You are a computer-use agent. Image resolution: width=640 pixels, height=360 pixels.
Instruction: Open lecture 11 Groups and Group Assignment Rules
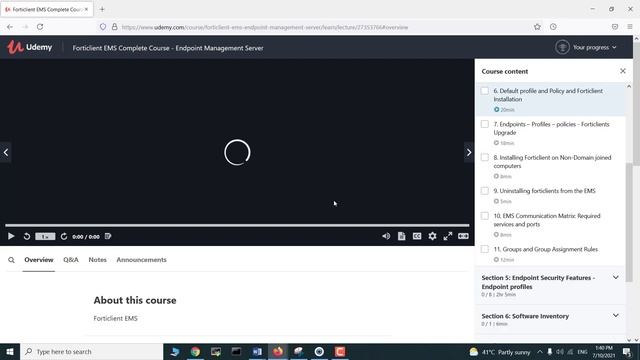click(x=545, y=249)
